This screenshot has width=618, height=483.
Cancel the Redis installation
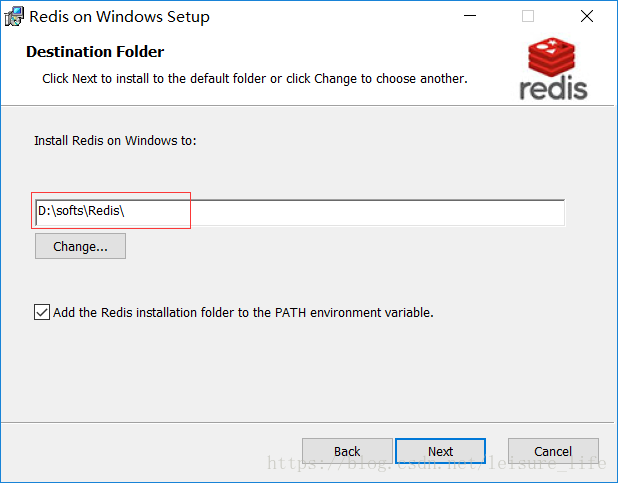[553, 451]
